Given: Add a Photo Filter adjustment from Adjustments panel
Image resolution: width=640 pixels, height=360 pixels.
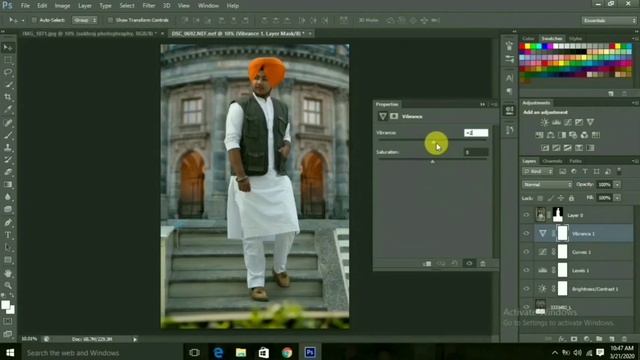Looking at the screenshot, I should (x=573, y=135).
